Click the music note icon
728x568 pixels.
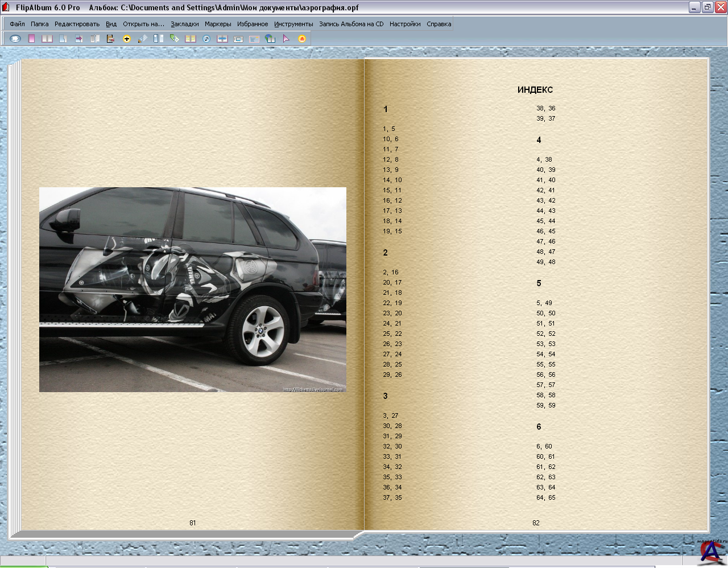pyautogui.click(x=206, y=39)
